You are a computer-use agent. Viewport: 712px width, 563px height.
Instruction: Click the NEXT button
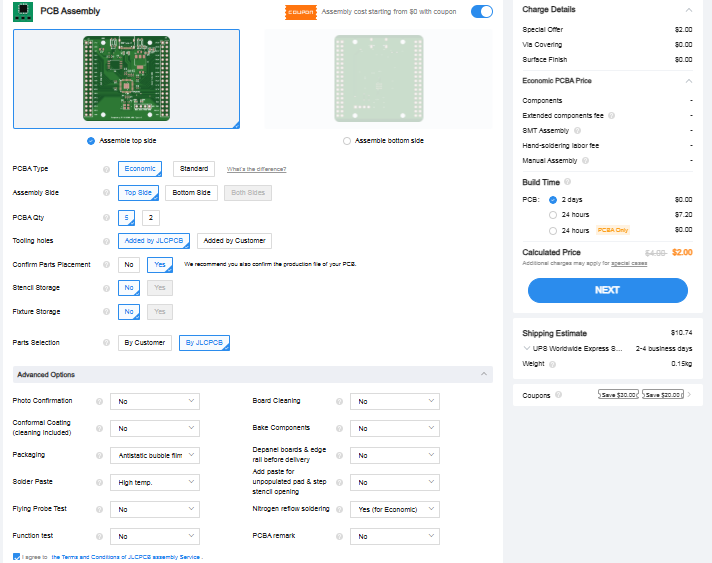click(607, 290)
